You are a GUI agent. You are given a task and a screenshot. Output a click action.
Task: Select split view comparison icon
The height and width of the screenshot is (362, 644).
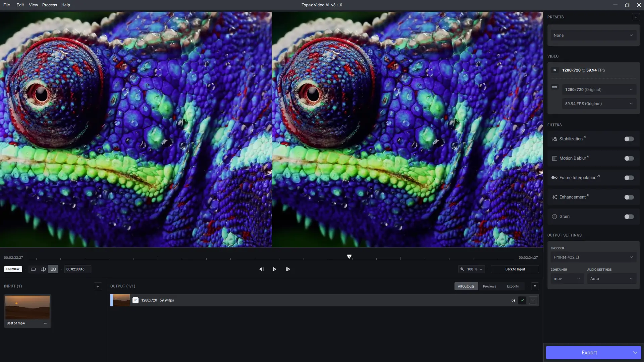click(43, 269)
